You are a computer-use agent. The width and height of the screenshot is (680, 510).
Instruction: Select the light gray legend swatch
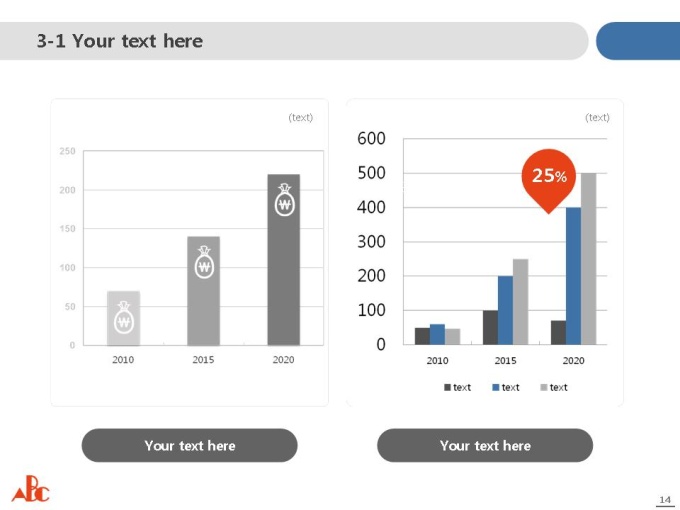click(x=544, y=387)
